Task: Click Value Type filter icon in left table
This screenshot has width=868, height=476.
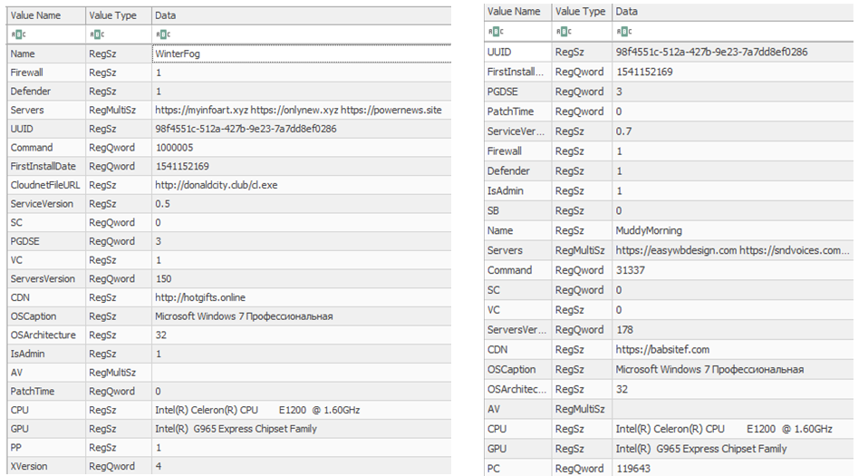Action: (97, 34)
